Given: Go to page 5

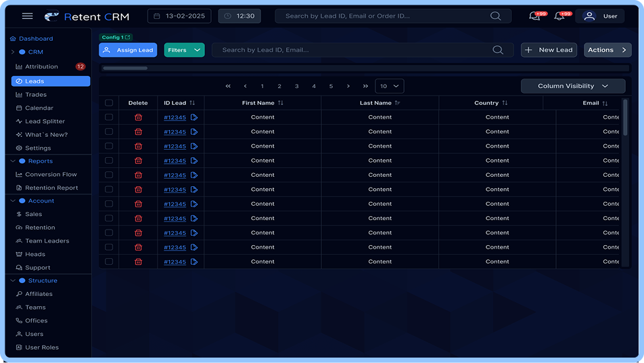Looking at the screenshot, I should [x=331, y=86].
